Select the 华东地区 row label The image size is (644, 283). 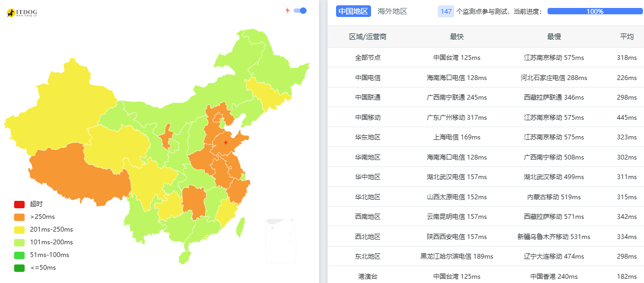pos(367,137)
